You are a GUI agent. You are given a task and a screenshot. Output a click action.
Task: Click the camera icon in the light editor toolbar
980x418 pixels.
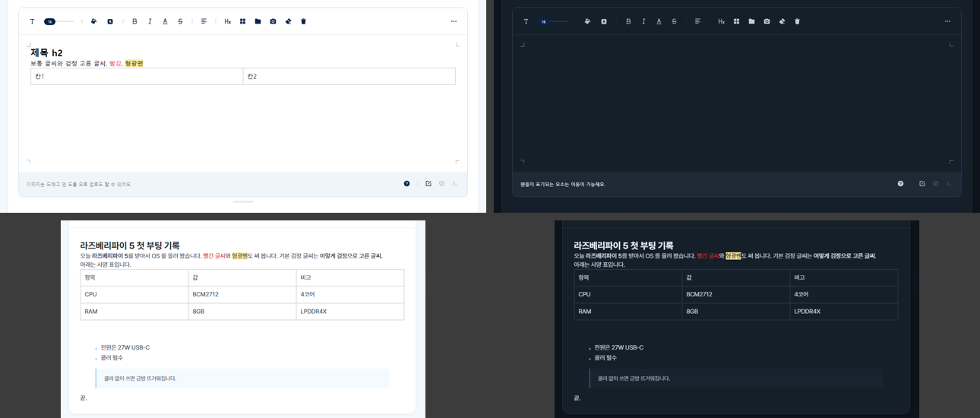click(x=273, y=21)
